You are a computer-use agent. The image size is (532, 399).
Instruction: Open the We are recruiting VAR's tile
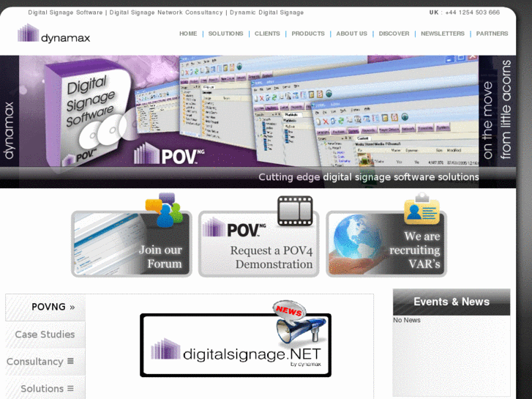point(386,244)
